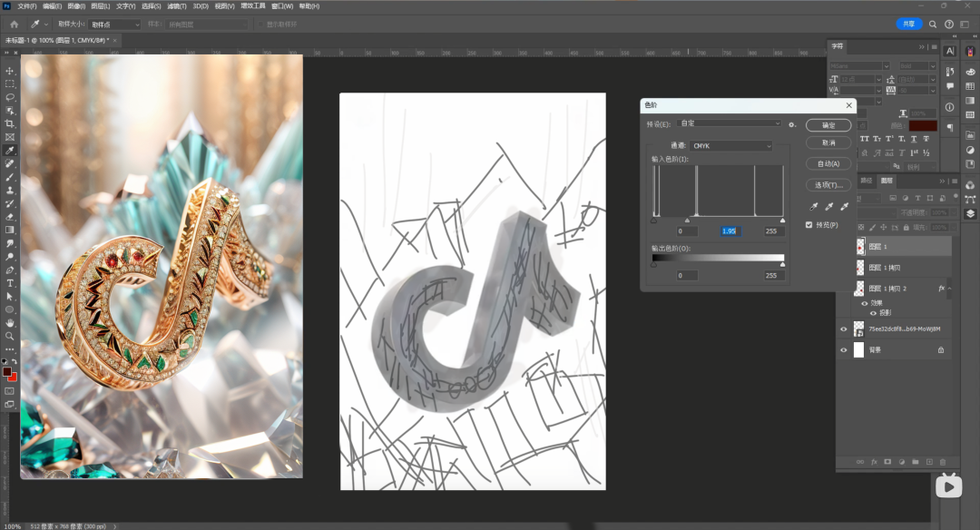Select the Type tool
The image size is (980, 530).
click(9, 283)
